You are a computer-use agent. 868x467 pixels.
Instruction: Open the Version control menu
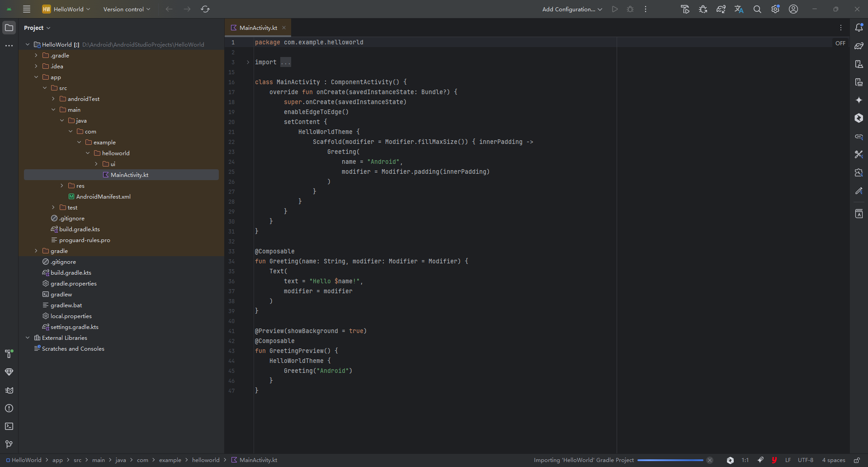(x=127, y=9)
